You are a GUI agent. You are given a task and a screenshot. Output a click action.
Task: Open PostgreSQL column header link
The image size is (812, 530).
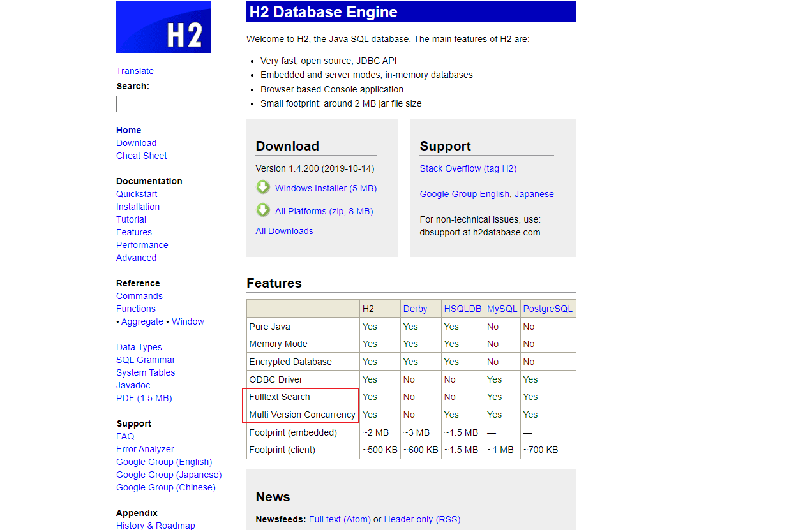pos(547,309)
